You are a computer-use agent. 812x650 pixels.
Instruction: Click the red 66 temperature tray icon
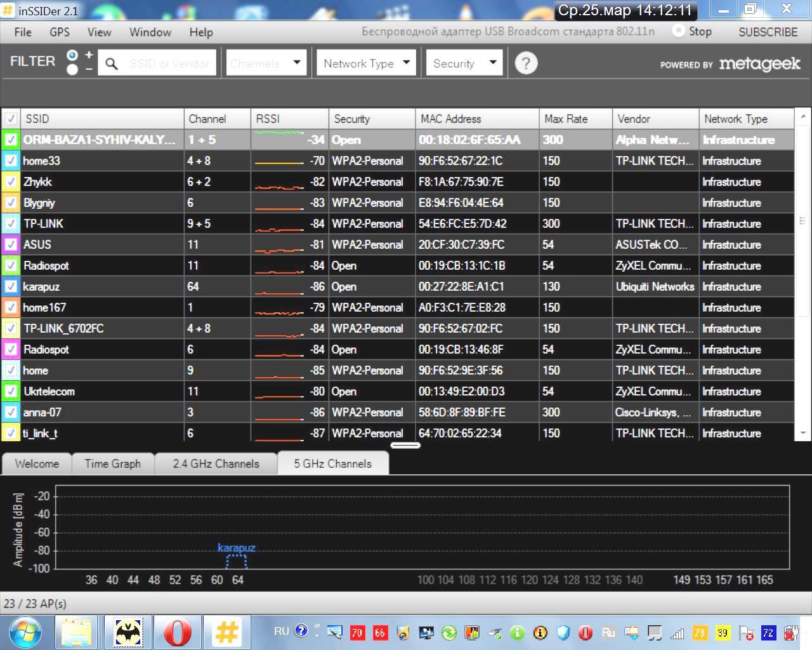tap(379, 632)
